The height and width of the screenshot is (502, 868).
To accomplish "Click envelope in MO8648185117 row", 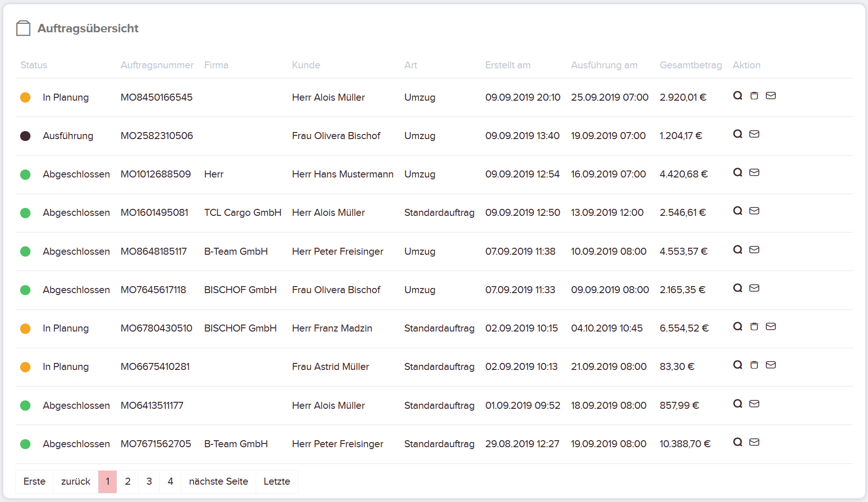I will [754, 250].
